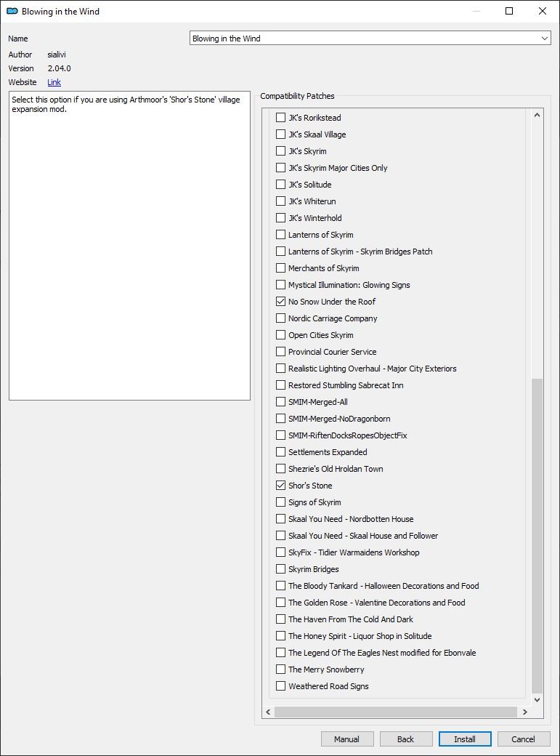Check The Haven From The Cold And Dark
The height and width of the screenshot is (756, 560).
click(x=280, y=619)
